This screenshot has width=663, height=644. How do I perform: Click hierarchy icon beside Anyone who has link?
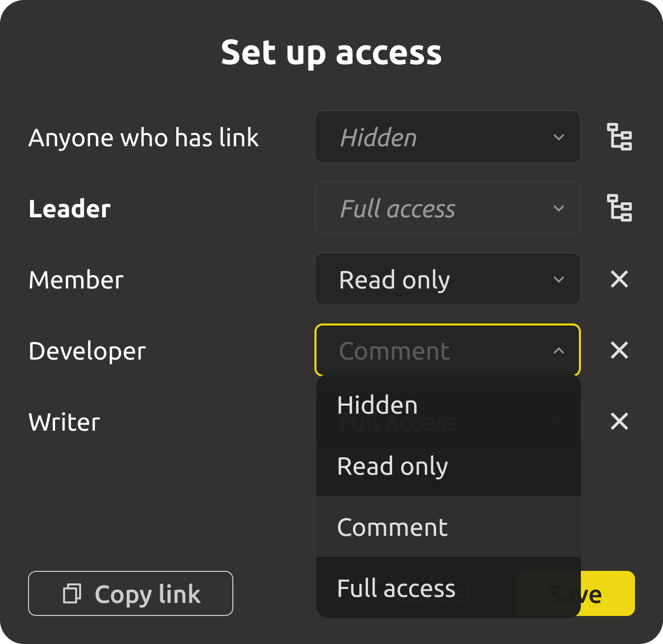(x=619, y=137)
